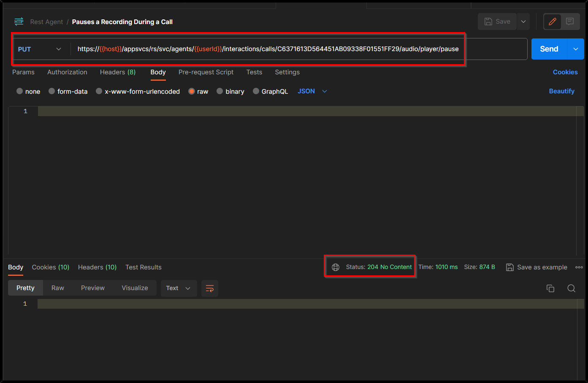Open the JSON body format dropdown
Screen dimensions: 588x383
(x=312, y=91)
